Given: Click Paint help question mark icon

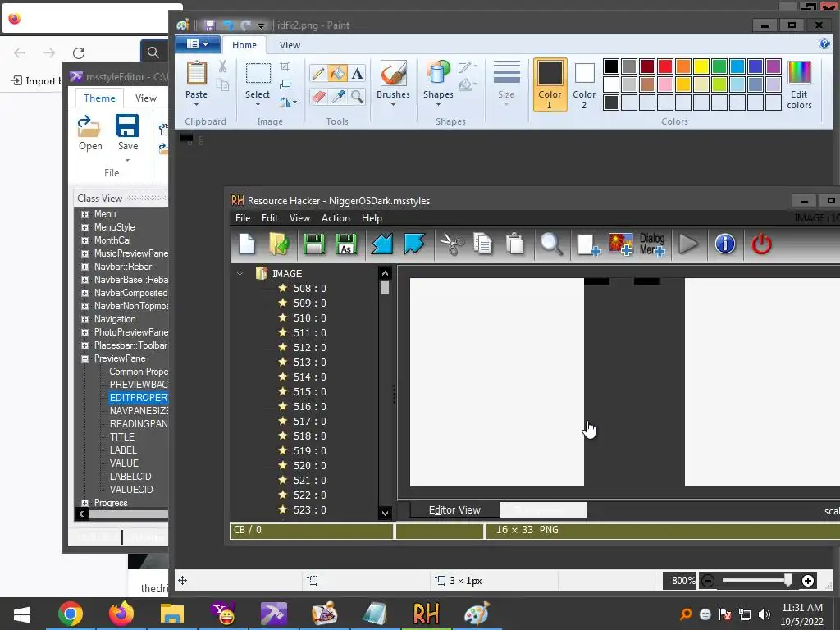Looking at the screenshot, I should tap(824, 44).
